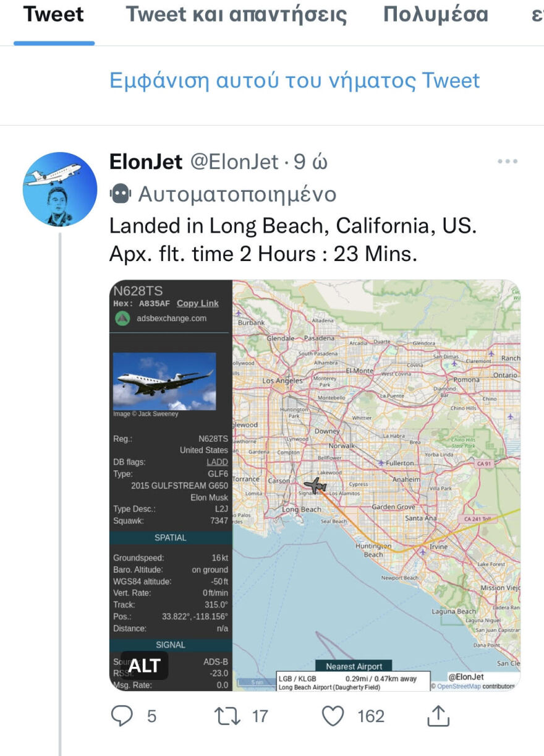This screenshot has height=756, width=544.
Task: Like the tweet with heart icon
Action: 334,716
